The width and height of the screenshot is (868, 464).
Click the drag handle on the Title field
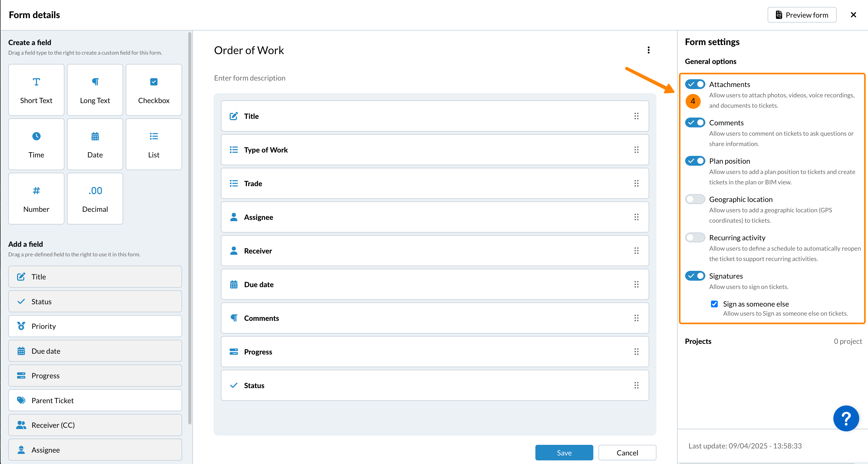click(x=637, y=116)
